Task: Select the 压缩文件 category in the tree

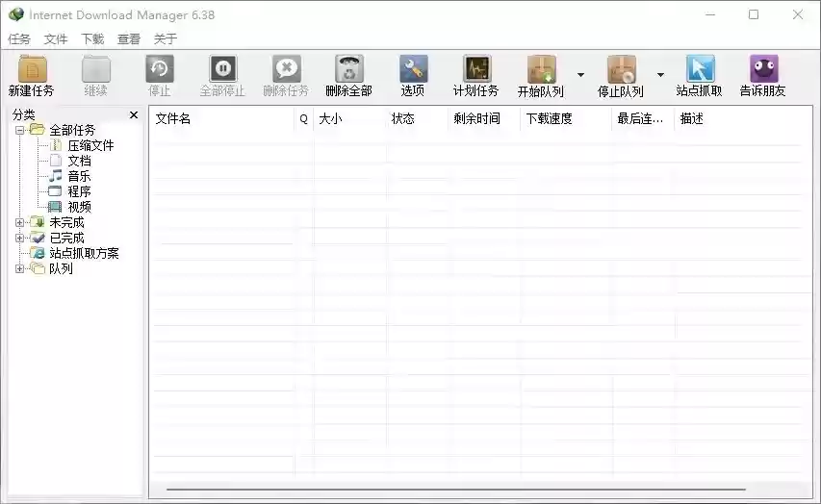Action: [90, 145]
